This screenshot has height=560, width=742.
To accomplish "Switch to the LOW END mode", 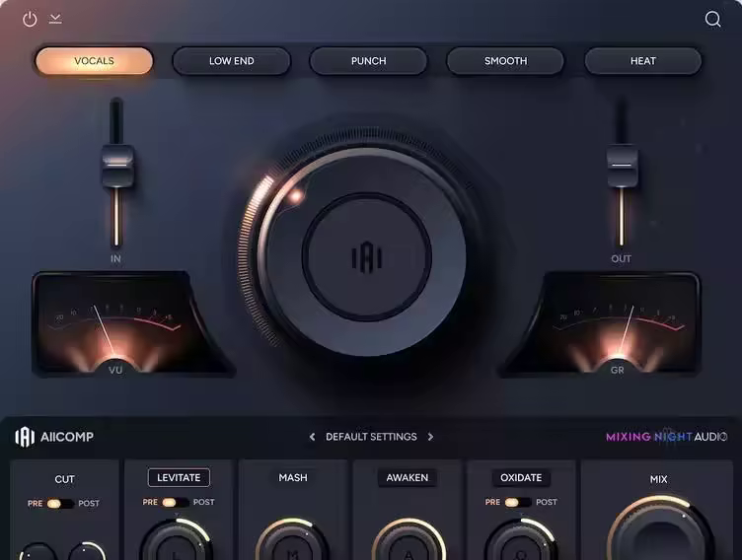I will (231, 61).
